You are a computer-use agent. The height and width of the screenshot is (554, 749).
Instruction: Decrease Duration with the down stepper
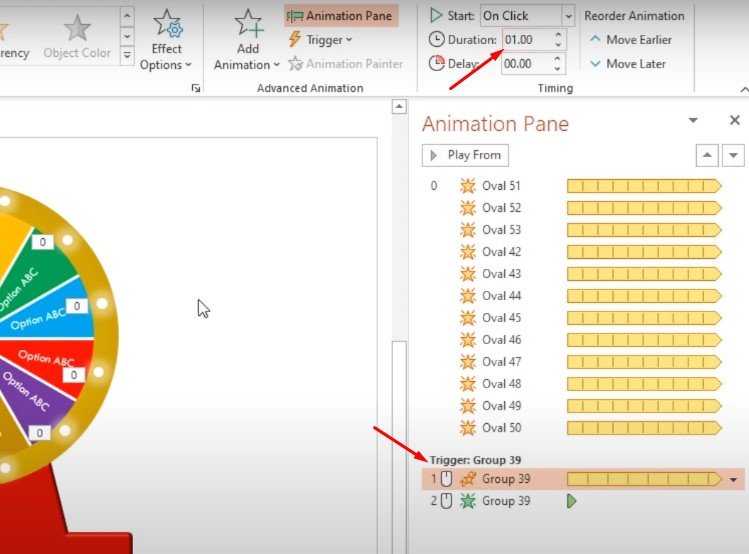558,45
